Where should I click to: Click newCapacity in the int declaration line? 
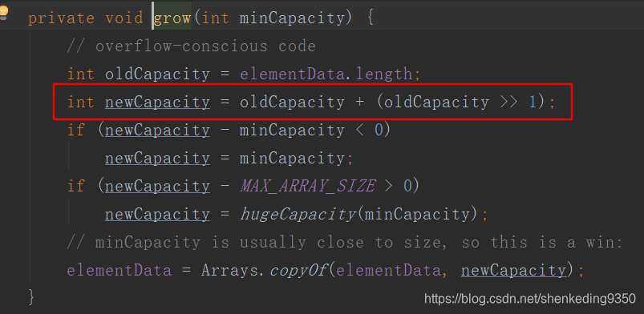158,103
